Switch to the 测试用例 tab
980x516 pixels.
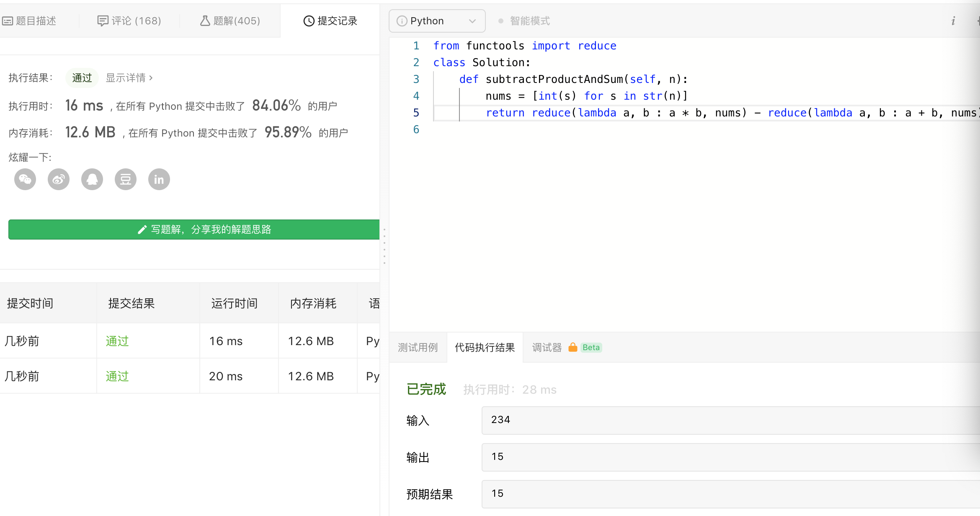[418, 348]
